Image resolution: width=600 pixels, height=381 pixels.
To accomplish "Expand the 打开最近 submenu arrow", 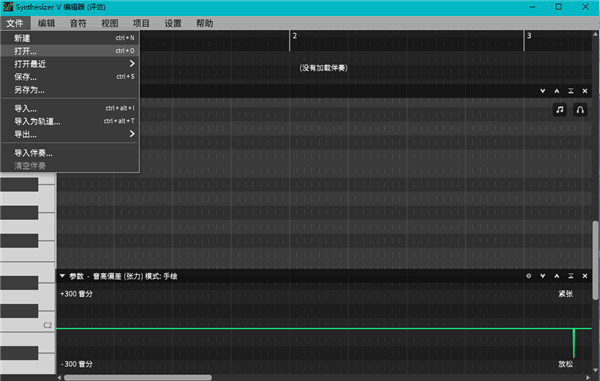I will click(x=132, y=64).
